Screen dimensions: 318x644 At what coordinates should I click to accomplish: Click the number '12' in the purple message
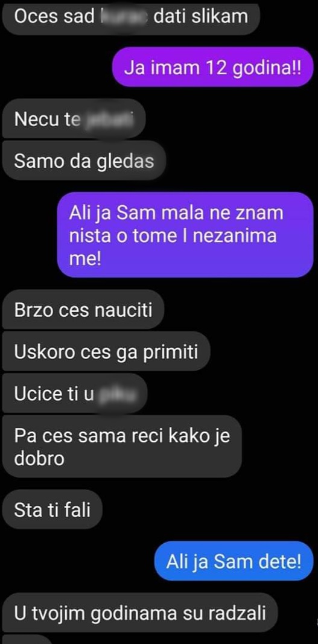[214, 67]
